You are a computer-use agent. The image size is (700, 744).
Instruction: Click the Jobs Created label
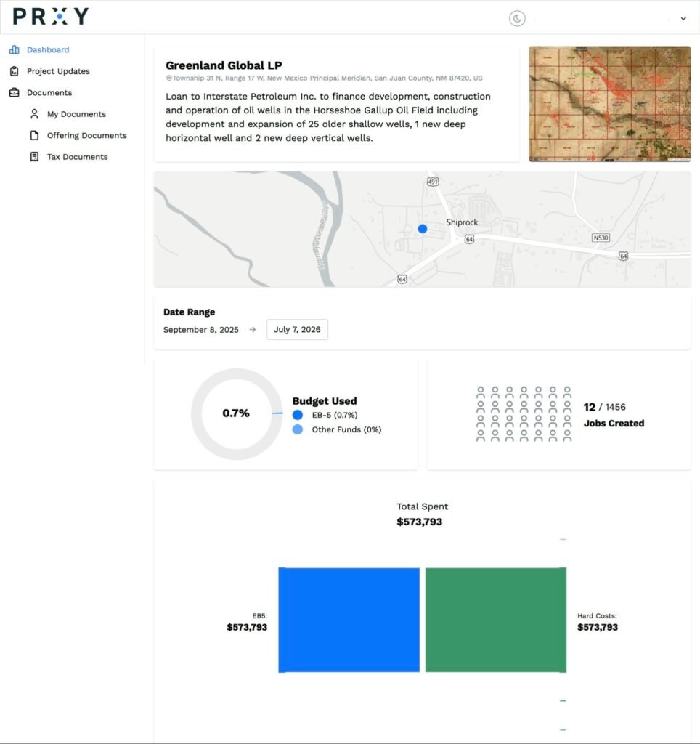[614, 424]
